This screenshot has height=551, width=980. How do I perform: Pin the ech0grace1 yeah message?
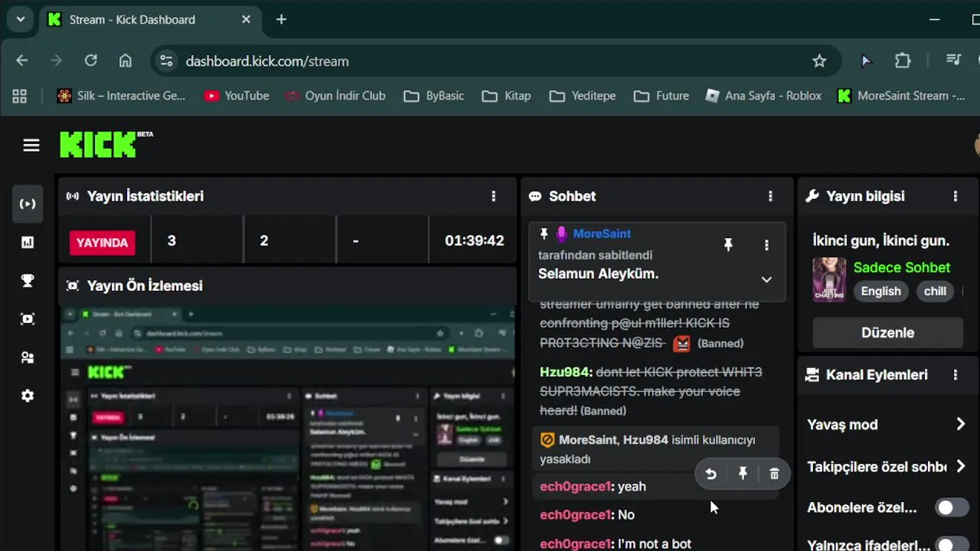(743, 474)
